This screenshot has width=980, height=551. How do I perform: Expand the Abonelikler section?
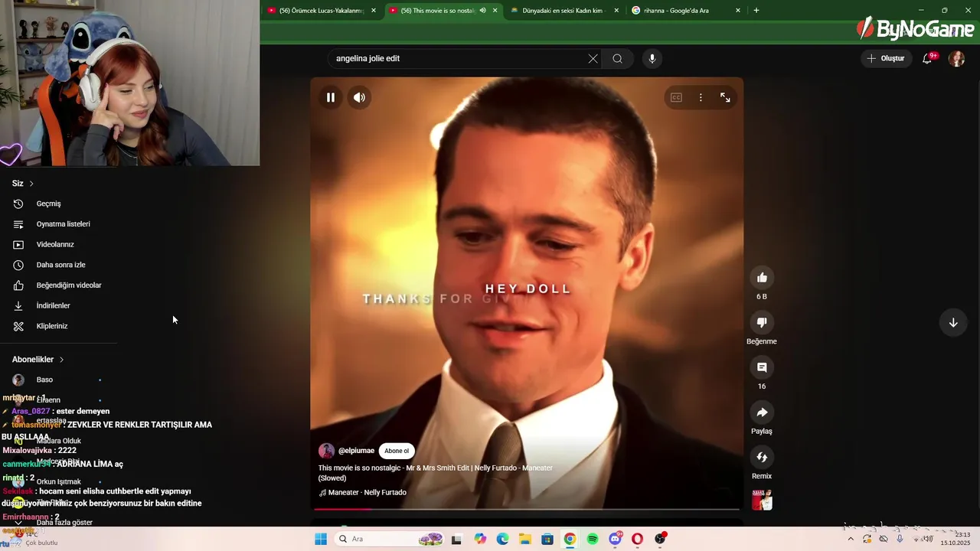(x=38, y=360)
